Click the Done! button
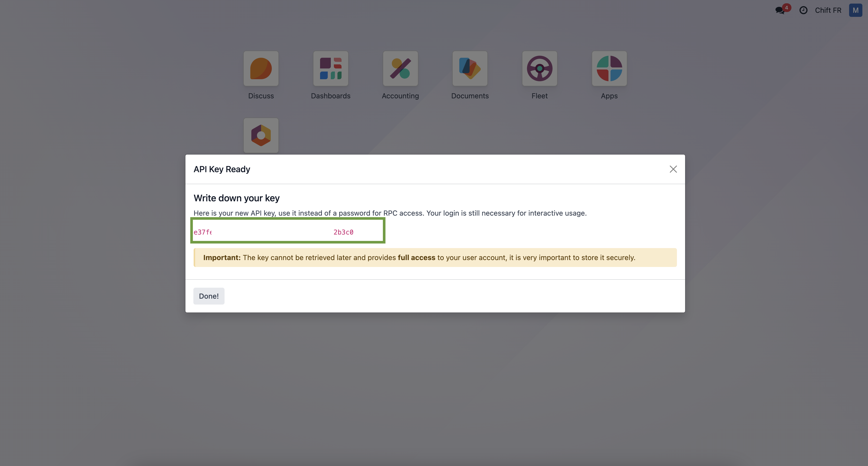868x466 pixels. [209, 296]
